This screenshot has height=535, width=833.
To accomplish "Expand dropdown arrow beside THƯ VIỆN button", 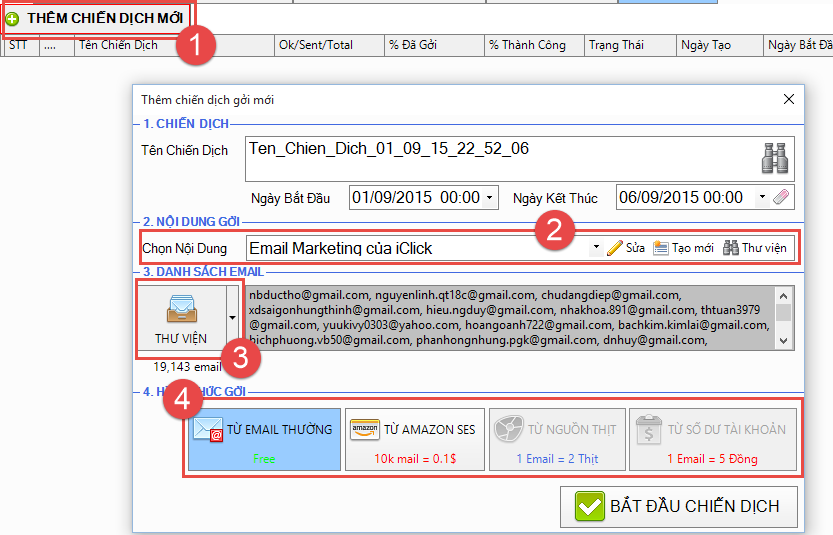I will 233,318.
